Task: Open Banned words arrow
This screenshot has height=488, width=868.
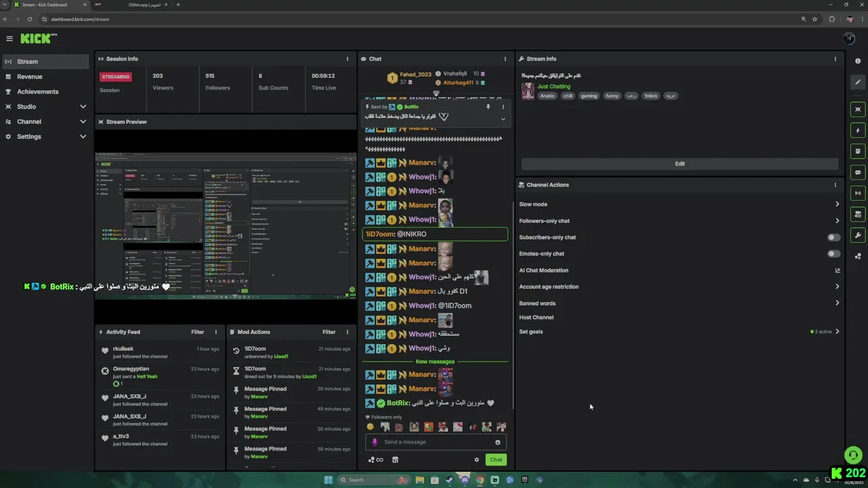Action: (x=837, y=303)
